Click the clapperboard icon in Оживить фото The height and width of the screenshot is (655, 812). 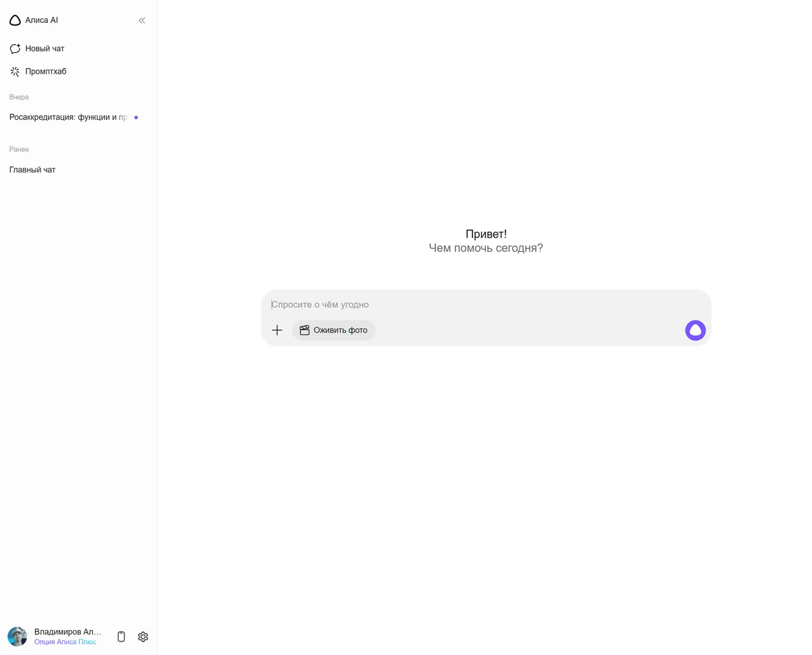(x=304, y=330)
